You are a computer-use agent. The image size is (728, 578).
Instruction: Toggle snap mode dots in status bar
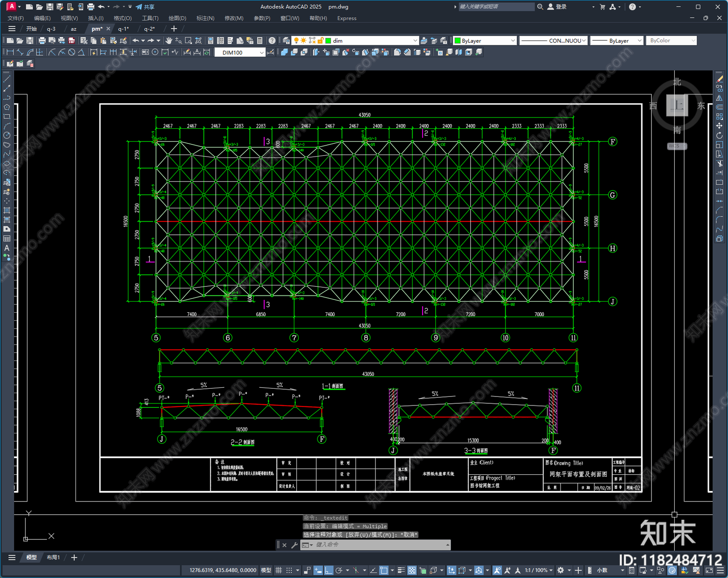pos(289,570)
